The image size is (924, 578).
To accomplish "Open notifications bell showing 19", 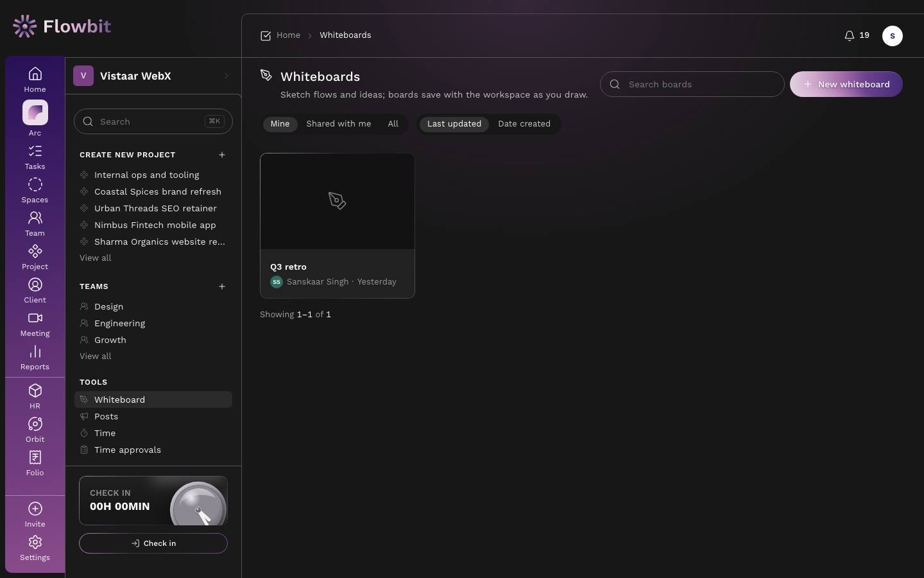I will pyautogui.click(x=857, y=35).
